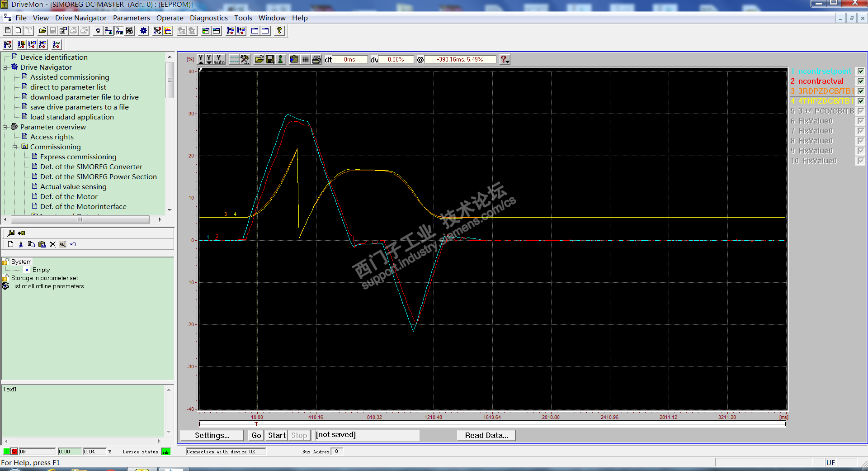Image resolution: width=868 pixels, height=471 pixels.
Task: Click the Settings... button
Action: [212, 435]
